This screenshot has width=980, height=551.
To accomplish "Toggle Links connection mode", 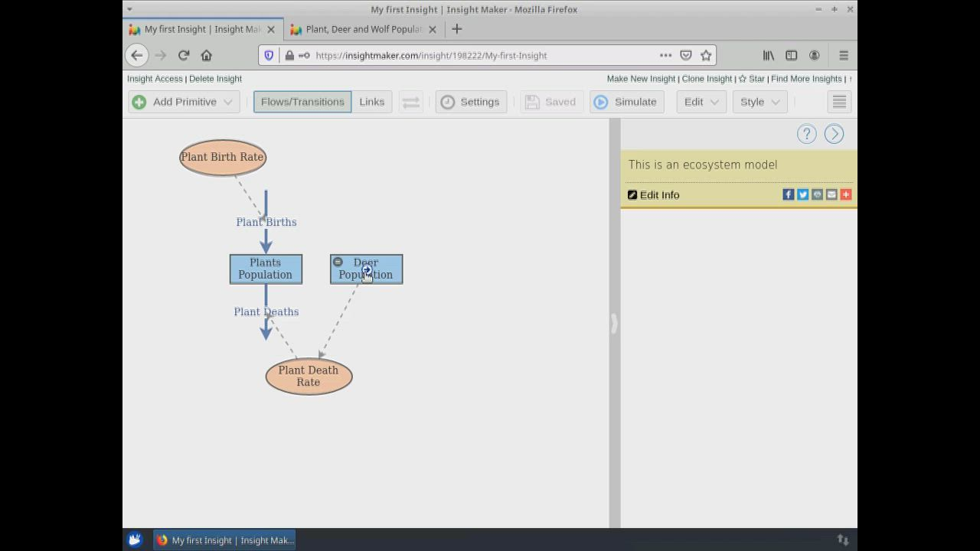I will [x=372, y=102].
